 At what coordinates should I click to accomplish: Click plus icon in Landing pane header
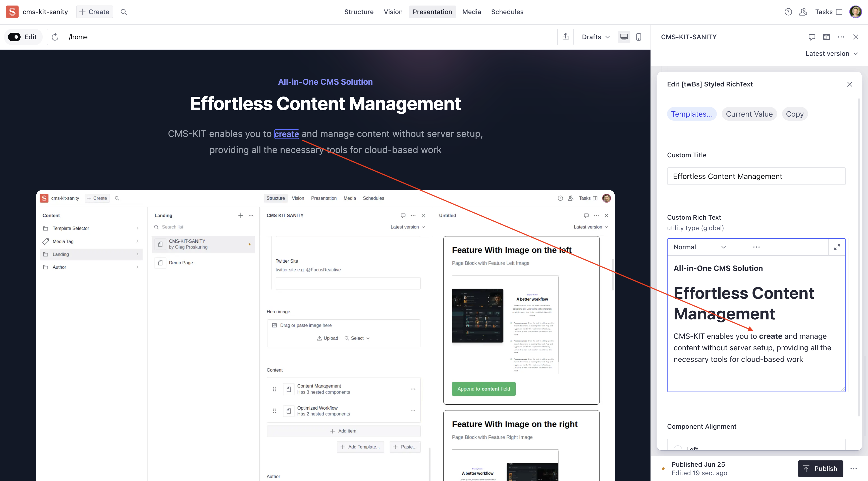(240, 215)
